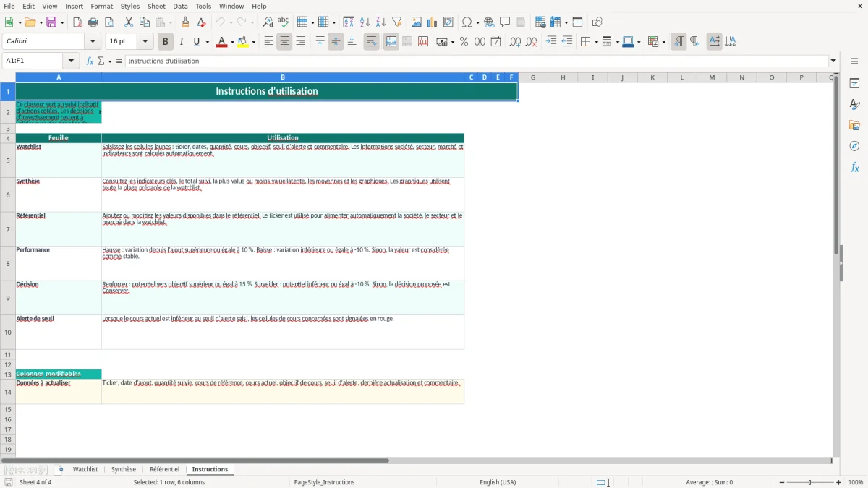Click the Zoom Out minus button
Screen dimensions: 868x488
coord(781,482)
